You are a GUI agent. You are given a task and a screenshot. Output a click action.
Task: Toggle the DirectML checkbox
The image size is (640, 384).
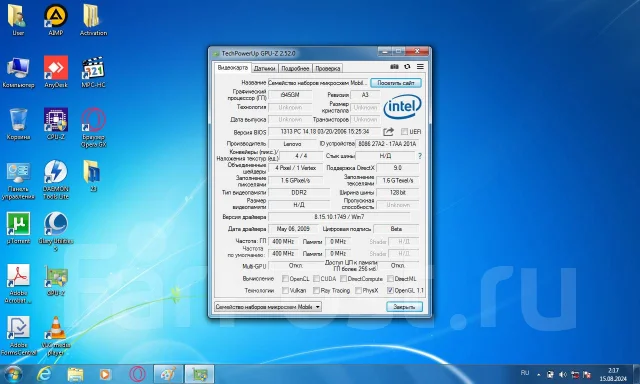click(390, 279)
